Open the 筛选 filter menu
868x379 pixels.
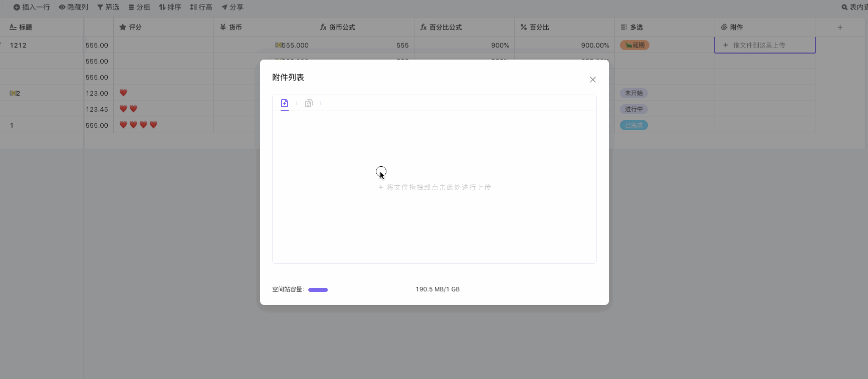pos(108,7)
